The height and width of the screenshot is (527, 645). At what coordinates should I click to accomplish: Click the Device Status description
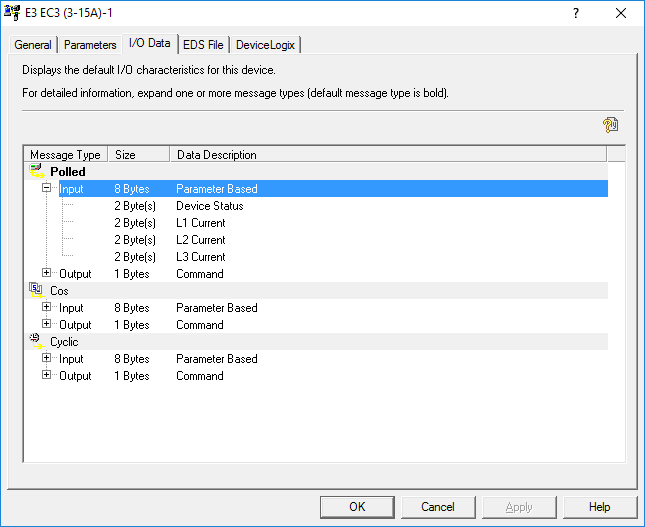coord(210,206)
